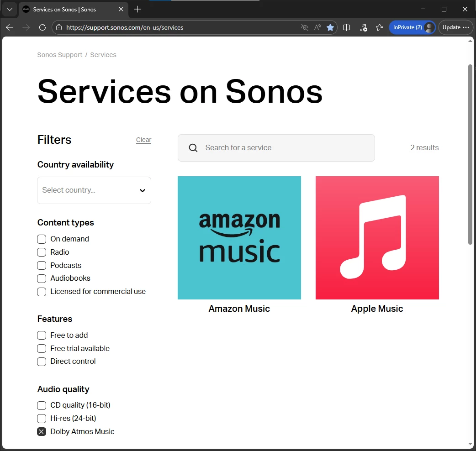The width and height of the screenshot is (476, 451).
Task: Click the favorites star in address bar
Action: click(x=330, y=27)
